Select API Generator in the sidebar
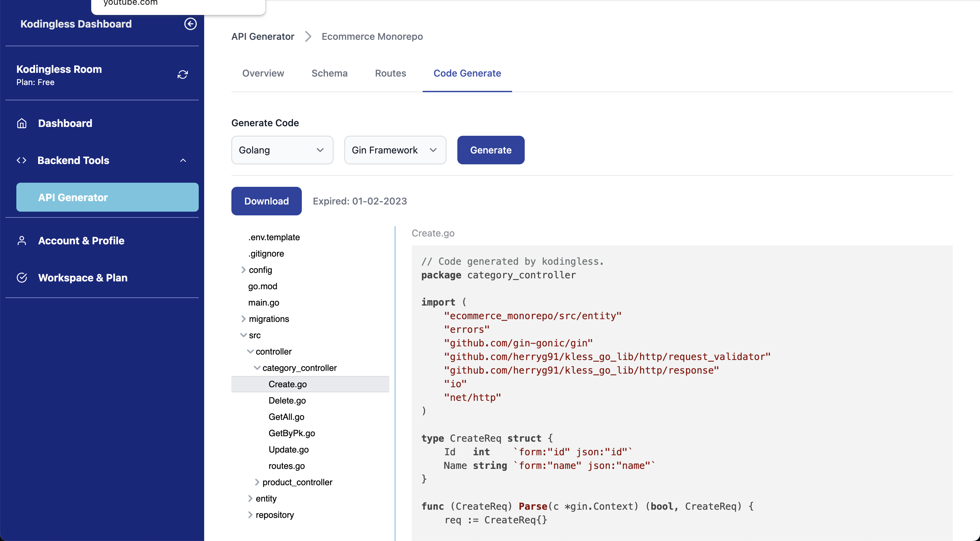The image size is (980, 541). (x=107, y=197)
